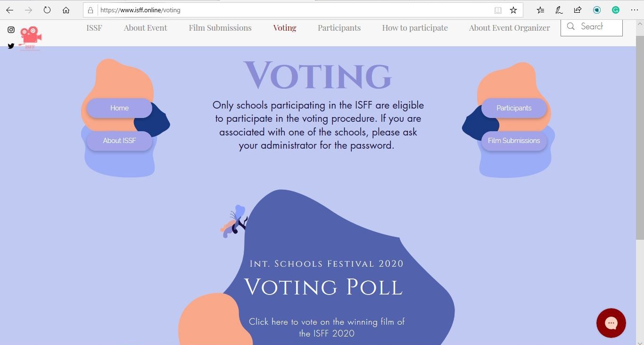Image resolution: width=644 pixels, height=345 pixels.
Task: Open the Grammarly extension icon
Action: (615, 10)
